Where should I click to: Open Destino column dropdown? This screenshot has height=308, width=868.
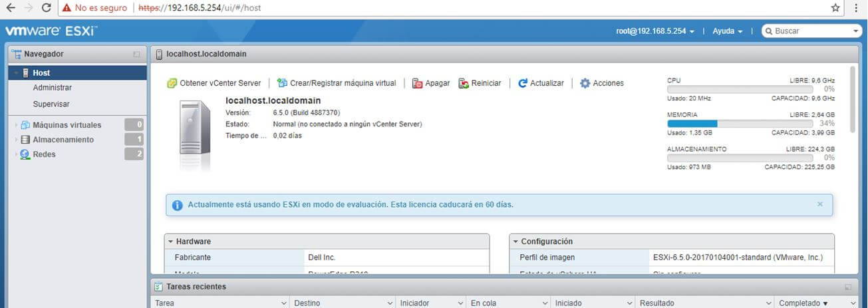[x=390, y=303]
